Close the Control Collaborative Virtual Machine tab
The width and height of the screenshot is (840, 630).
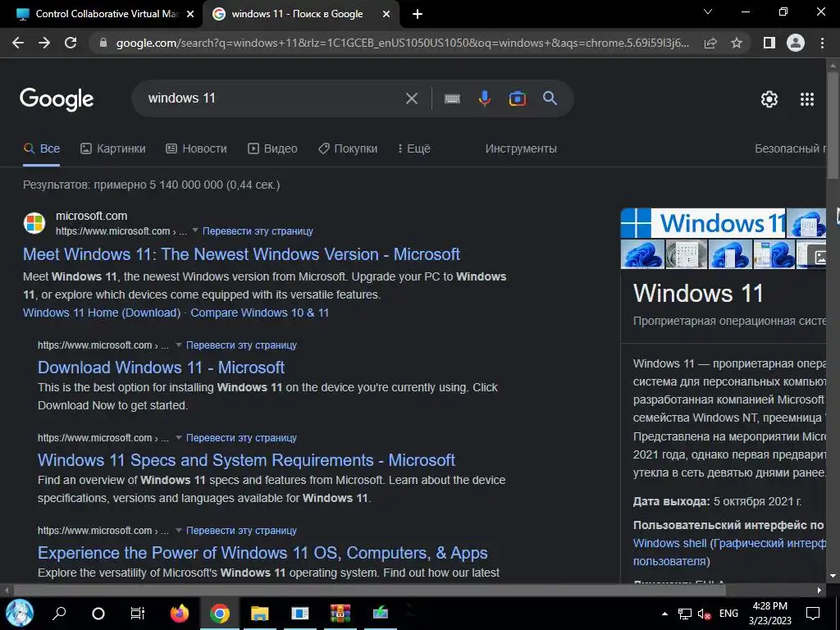tap(190, 14)
